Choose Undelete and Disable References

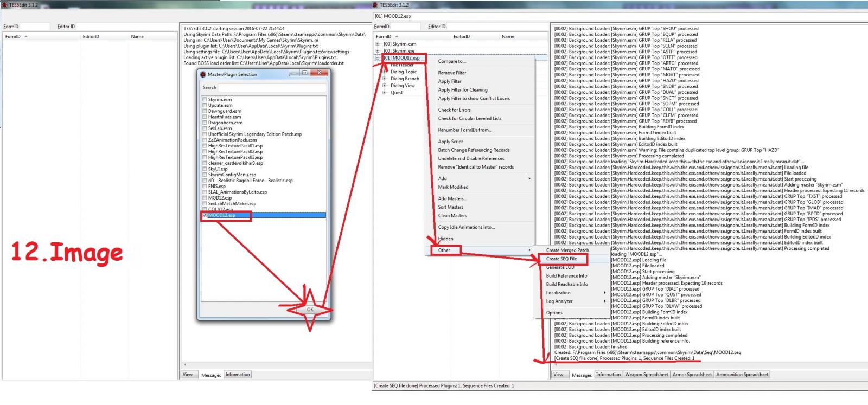(471, 159)
